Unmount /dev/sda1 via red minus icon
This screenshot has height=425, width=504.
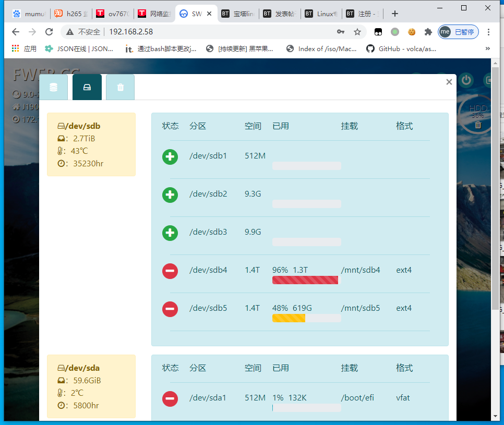[x=170, y=399]
